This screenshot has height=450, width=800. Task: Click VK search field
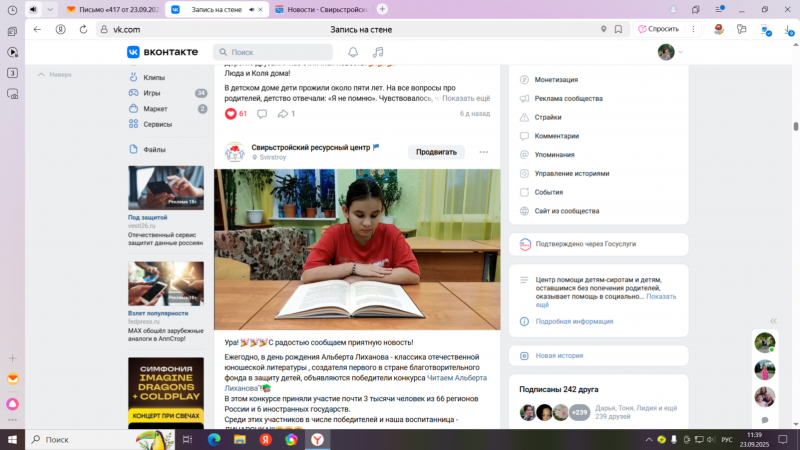pos(273,52)
